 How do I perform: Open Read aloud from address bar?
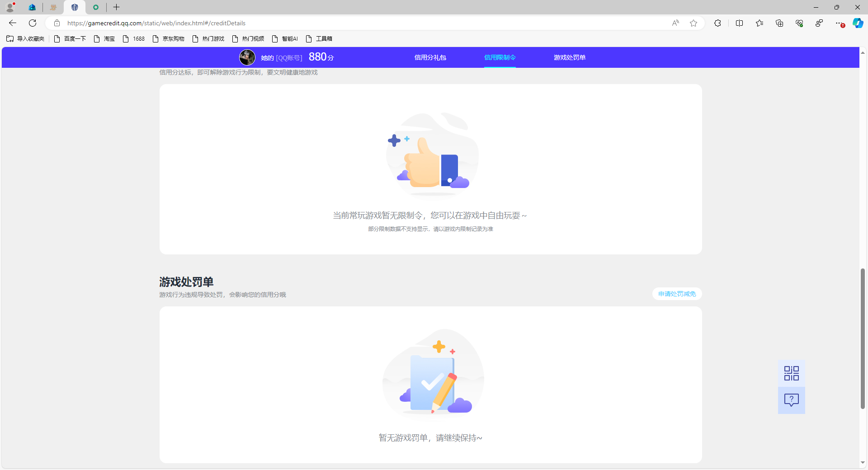point(675,23)
